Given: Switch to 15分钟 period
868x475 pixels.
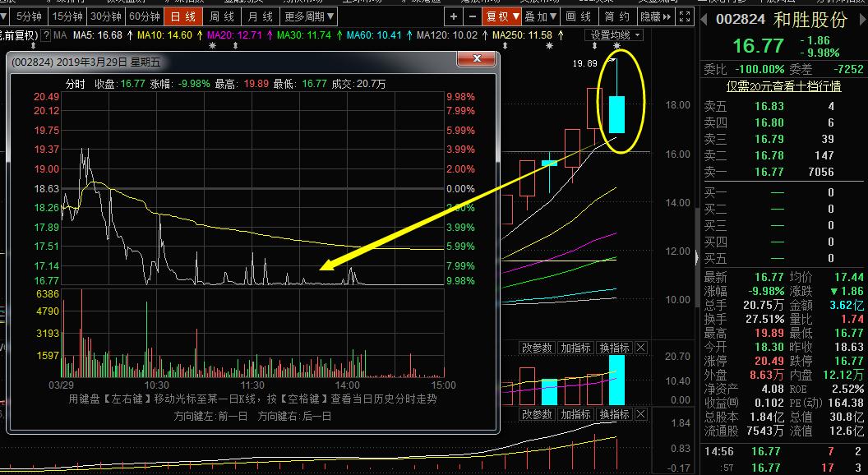Looking at the screenshot, I should point(67,16).
